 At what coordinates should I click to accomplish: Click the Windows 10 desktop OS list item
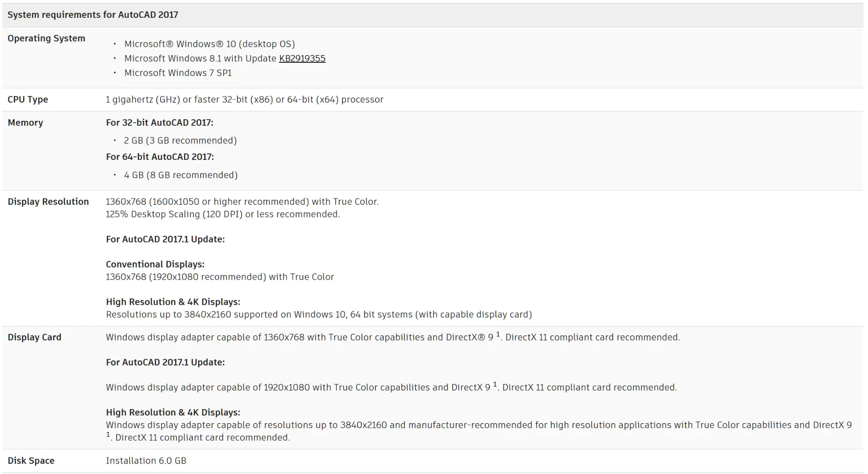[x=209, y=44]
